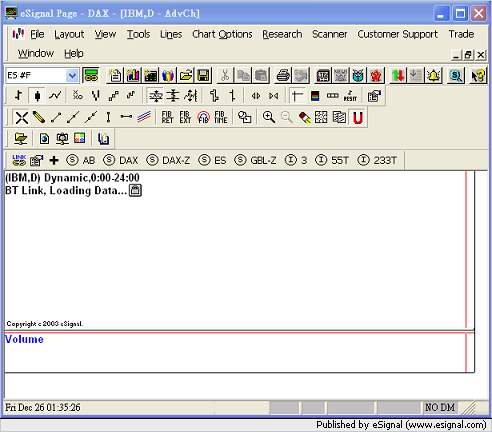Open the View menu
The height and width of the screenshot is (432, 492).
(105, 34)
